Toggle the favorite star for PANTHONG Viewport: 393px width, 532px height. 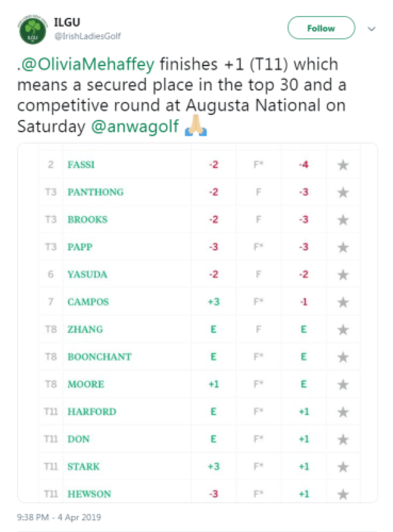[343, 193]
